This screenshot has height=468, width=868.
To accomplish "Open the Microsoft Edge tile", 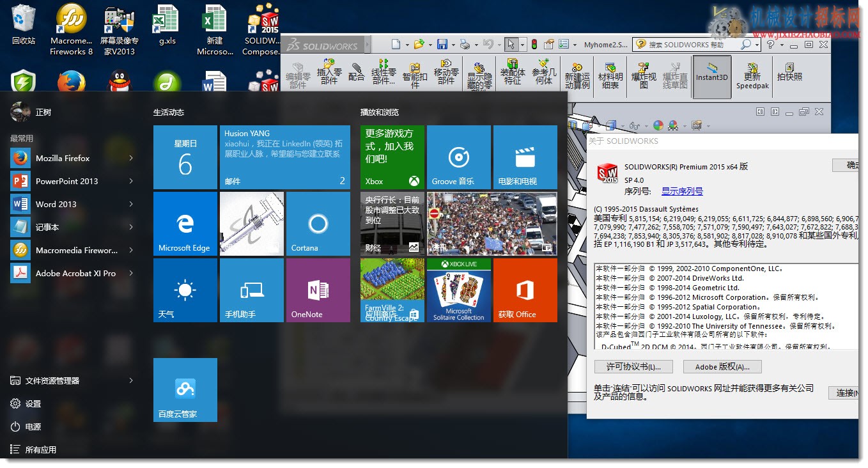I will pos(185,224).
